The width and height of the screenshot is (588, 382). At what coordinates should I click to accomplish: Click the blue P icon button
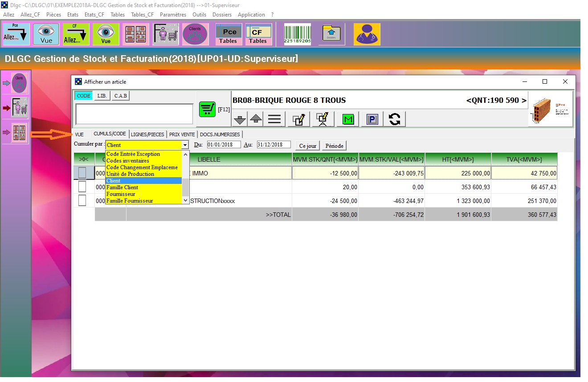click(372, 119)
